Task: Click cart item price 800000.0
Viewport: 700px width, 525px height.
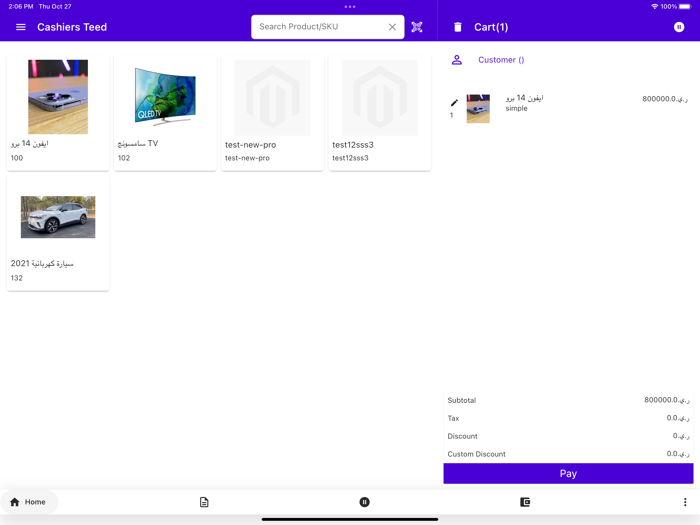Action: (665, 99)
